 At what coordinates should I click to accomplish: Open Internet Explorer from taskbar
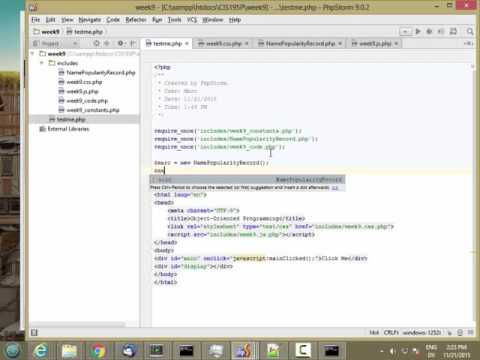click(x=41, y=351)
